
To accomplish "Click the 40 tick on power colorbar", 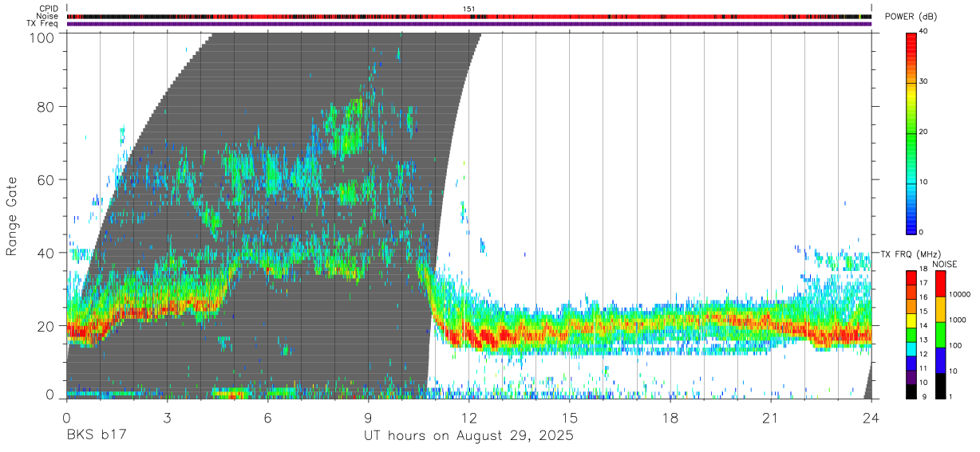I will (923, 31).
